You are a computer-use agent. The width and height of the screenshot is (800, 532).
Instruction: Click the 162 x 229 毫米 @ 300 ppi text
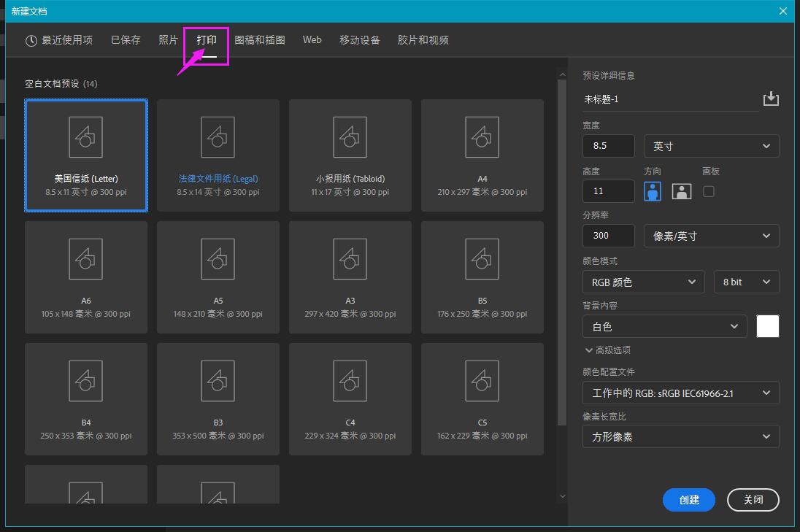[x=482, y=436]
